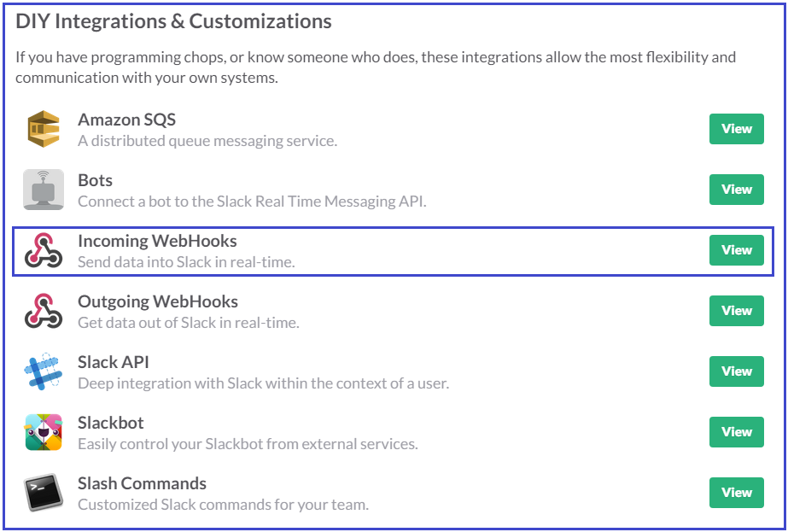The width and height of the screenshot is (788, 532).
Task: Click the Bots robot icon
Action: pyautogui.click(x=44, y=190)
